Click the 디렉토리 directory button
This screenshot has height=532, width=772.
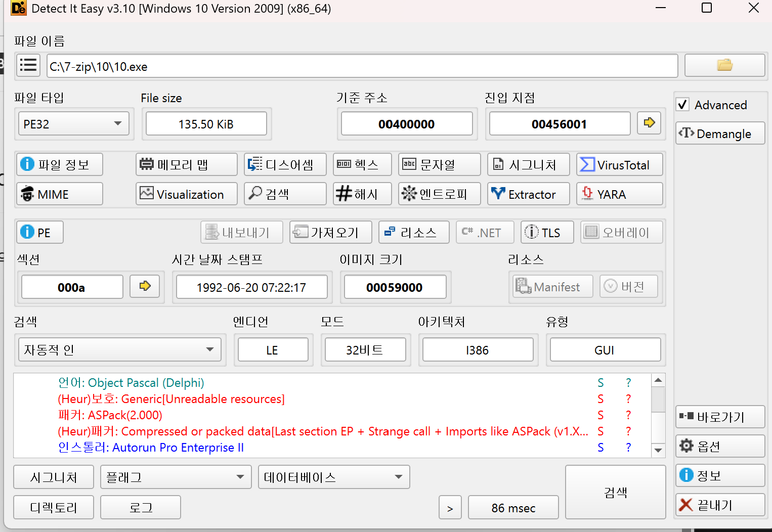pos(54,507)
